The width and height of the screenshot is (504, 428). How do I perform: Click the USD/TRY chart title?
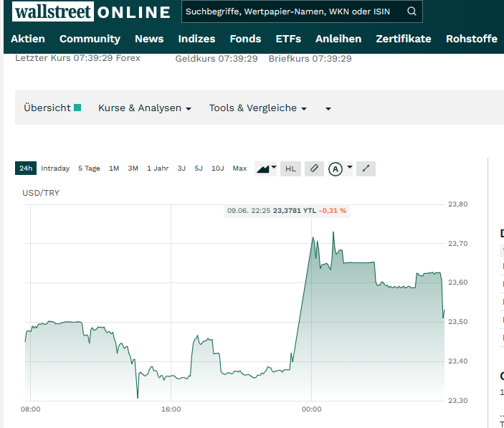(41, 193)
